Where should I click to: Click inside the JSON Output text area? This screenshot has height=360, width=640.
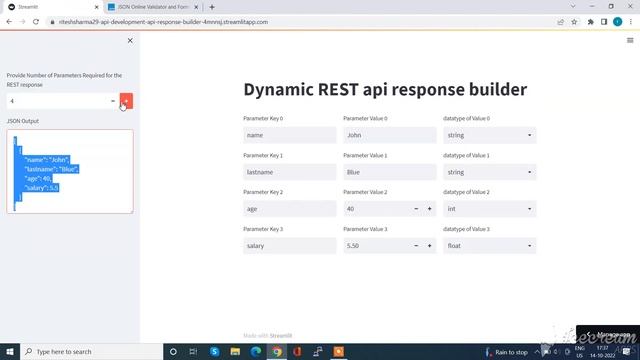(70, 171)
